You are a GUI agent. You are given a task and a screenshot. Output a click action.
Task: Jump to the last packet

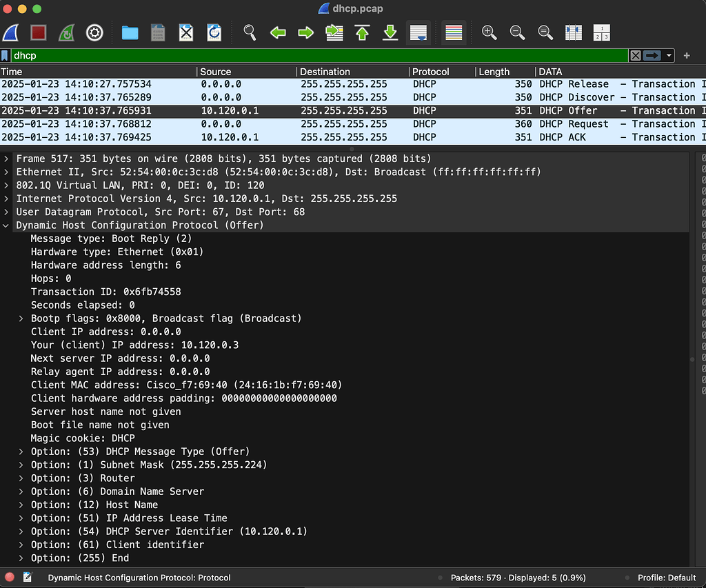pyautogui.click(x=390, y=32)
